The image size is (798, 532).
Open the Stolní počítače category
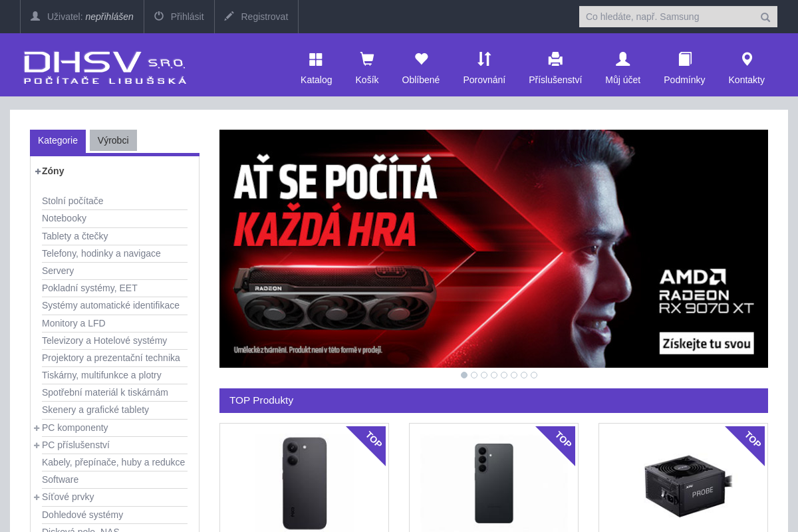click(72, 201)
